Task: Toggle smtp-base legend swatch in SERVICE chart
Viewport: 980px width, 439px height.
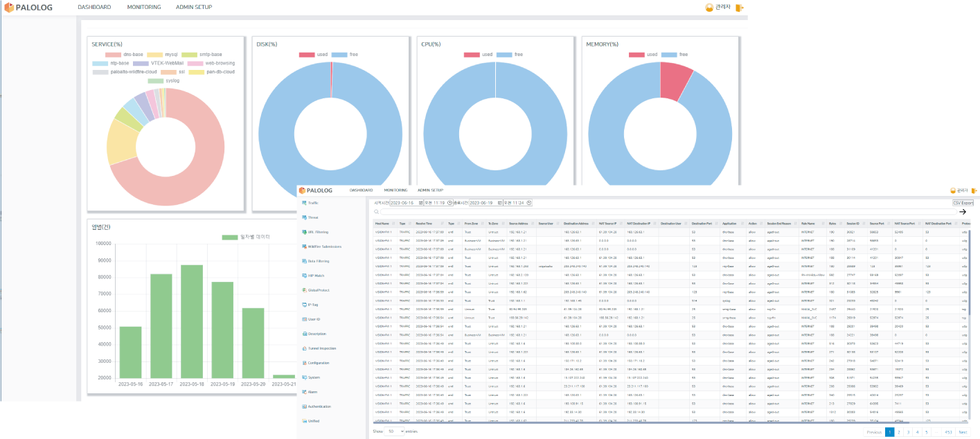Action: coord(190,54)
